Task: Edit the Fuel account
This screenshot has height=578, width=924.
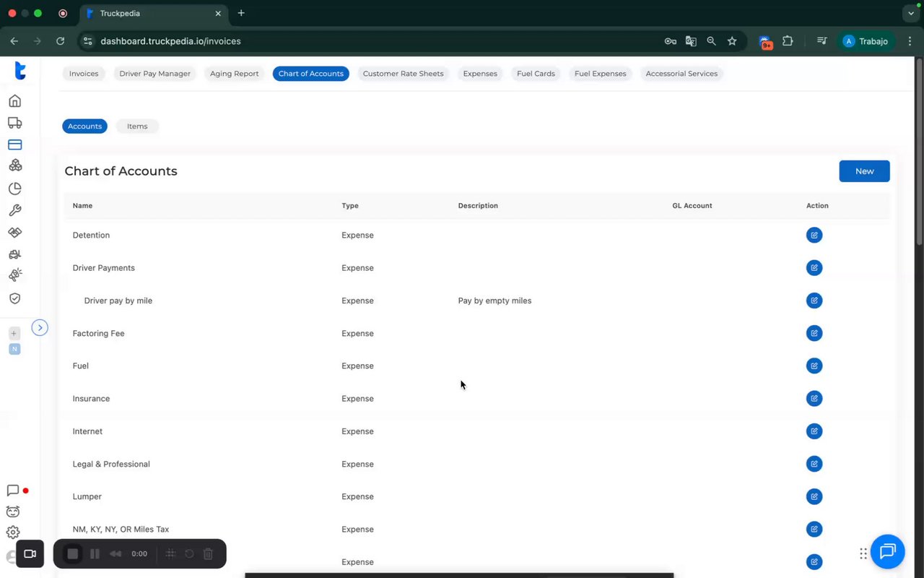Action: pos(814,366)
